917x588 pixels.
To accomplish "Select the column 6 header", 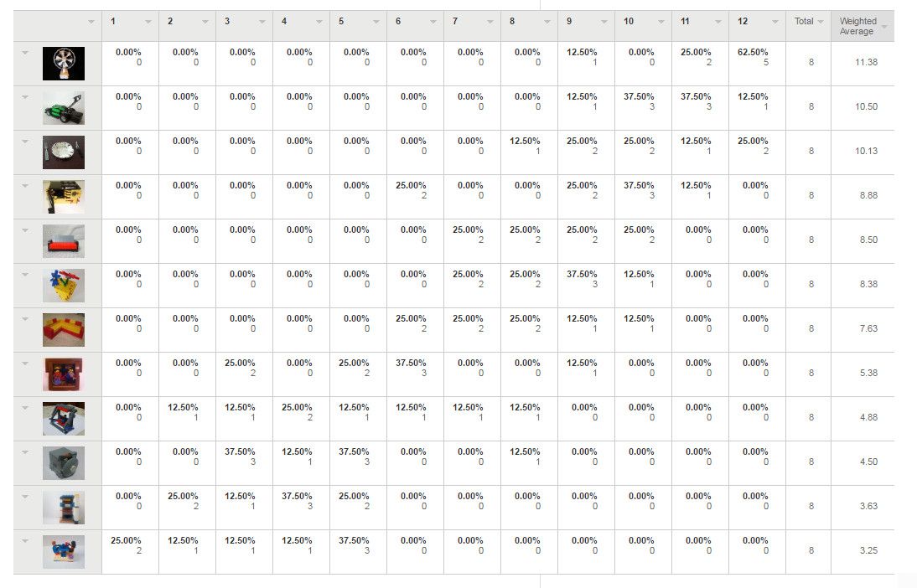I will tap(399, 22).
